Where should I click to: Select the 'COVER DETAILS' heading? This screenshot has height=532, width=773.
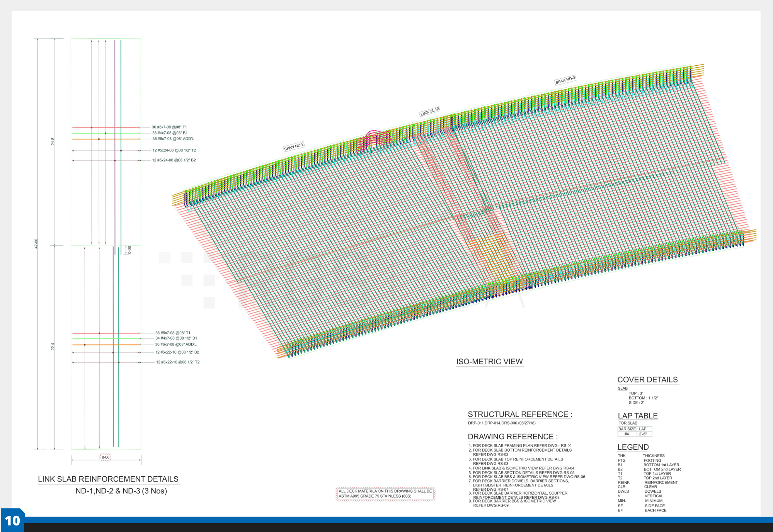pyautogui.click(x=647, y=380)
